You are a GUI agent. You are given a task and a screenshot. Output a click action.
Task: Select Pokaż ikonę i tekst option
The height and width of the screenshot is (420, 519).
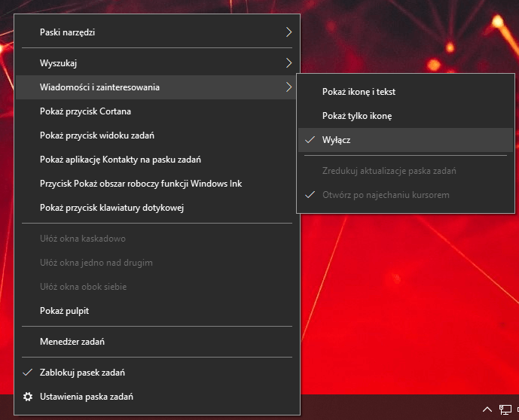405,92
